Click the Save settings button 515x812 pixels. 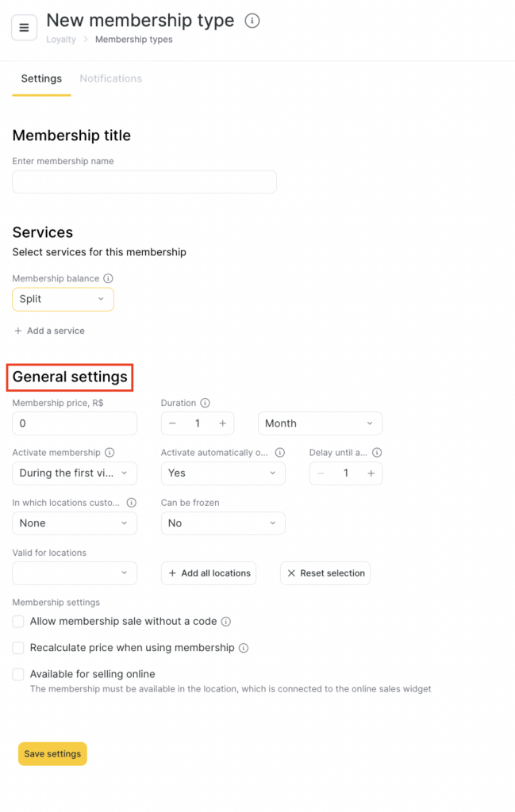coord(52,753)
